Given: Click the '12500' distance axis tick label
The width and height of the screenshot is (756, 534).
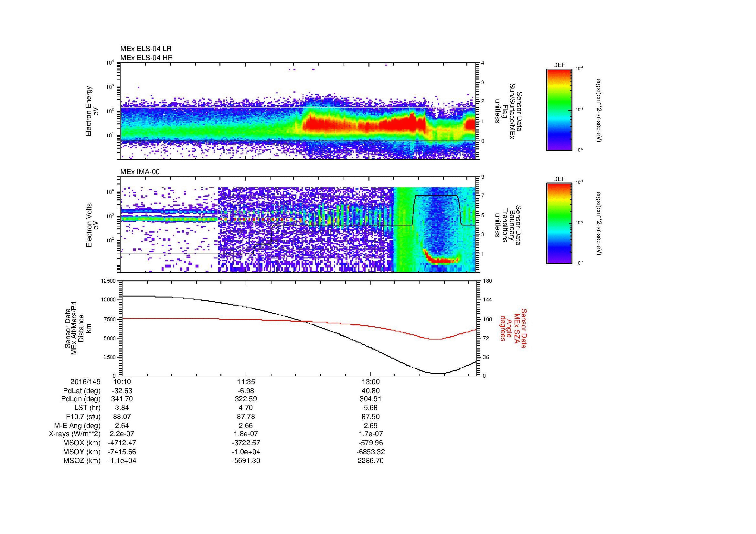Looking at the screenshot, I should tap(109, 281).
